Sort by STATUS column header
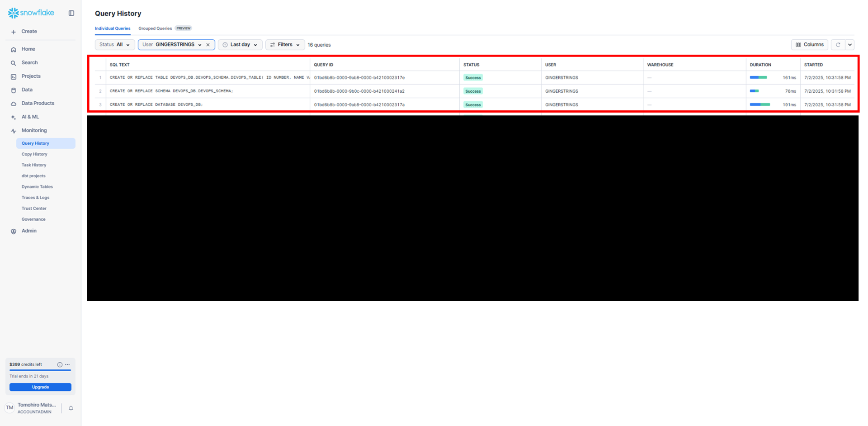This screenshot has height=426, width=868. click(x=472, y=65)
